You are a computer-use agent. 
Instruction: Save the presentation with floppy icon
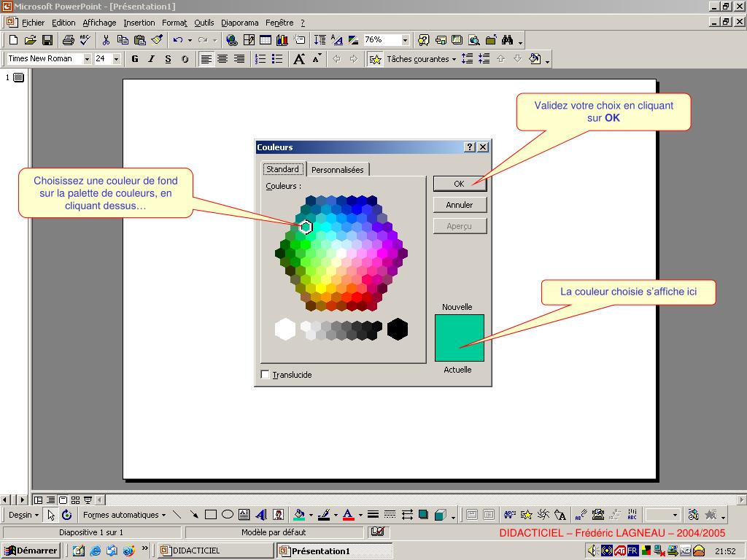(47, 40)
